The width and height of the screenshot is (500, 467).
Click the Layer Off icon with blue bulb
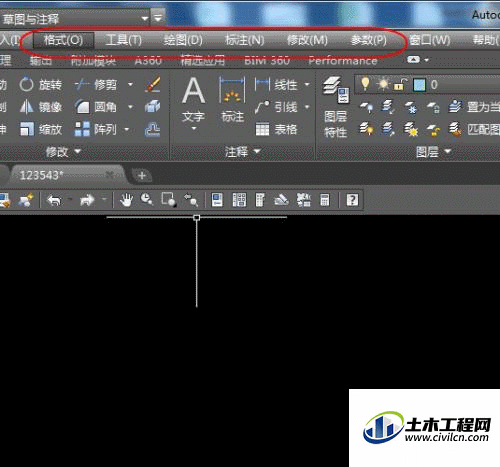pyautogui.click(x=366, y=107)
